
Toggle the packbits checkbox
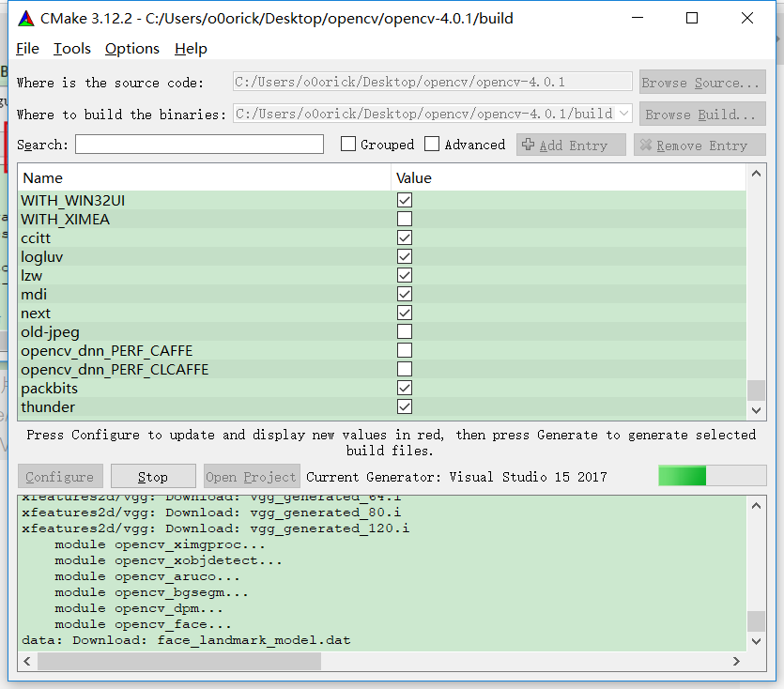pos(405,388)
